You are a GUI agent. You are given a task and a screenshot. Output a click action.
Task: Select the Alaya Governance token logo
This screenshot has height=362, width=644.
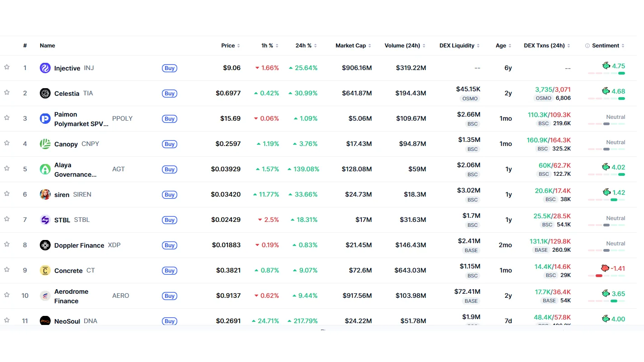tap(45, 169)
